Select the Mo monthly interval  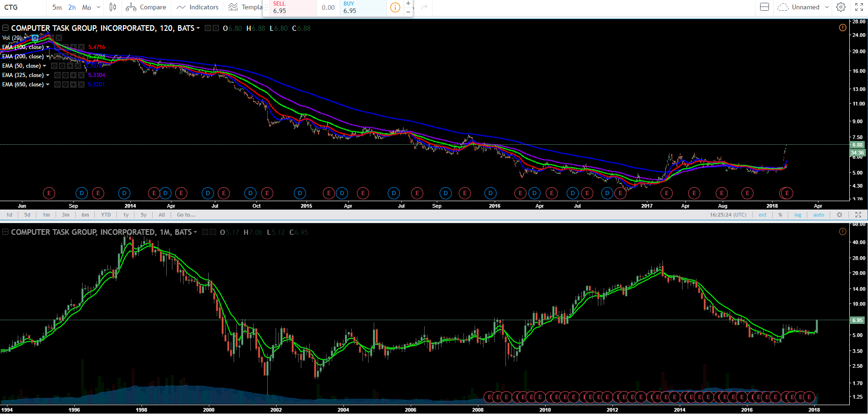point(87,7)
